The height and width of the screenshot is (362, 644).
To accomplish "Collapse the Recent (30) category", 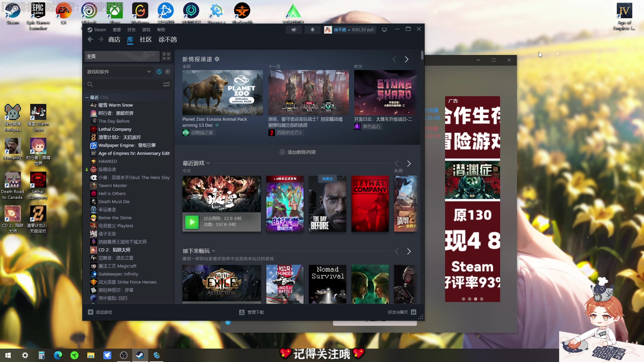I will coord(87,98).
